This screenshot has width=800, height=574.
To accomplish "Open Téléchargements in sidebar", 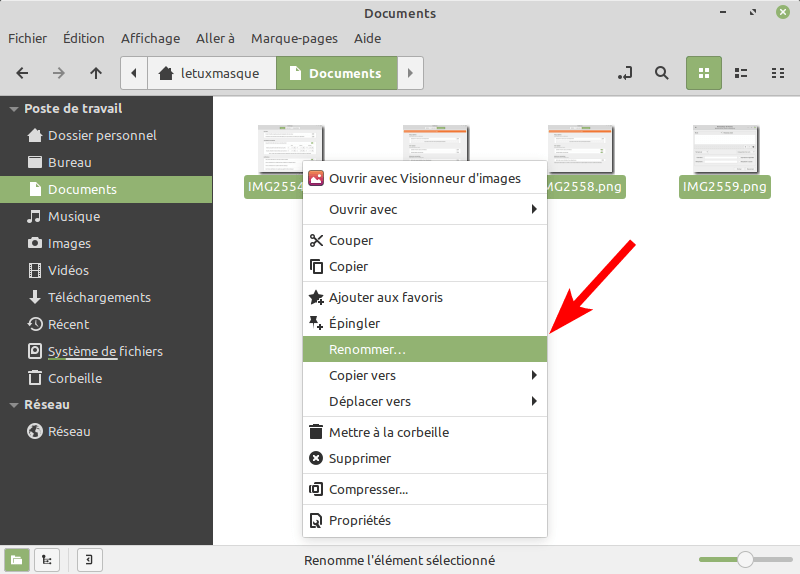I will [x=106, y=298].
